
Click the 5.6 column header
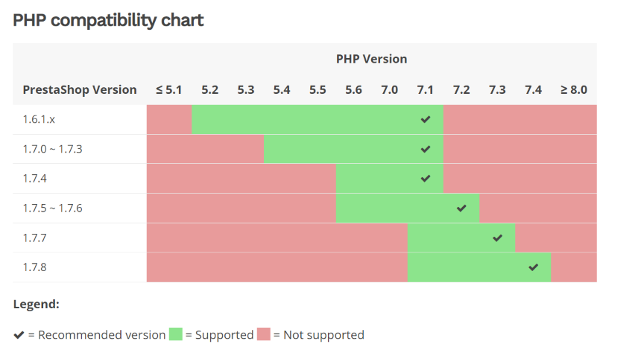353,90
